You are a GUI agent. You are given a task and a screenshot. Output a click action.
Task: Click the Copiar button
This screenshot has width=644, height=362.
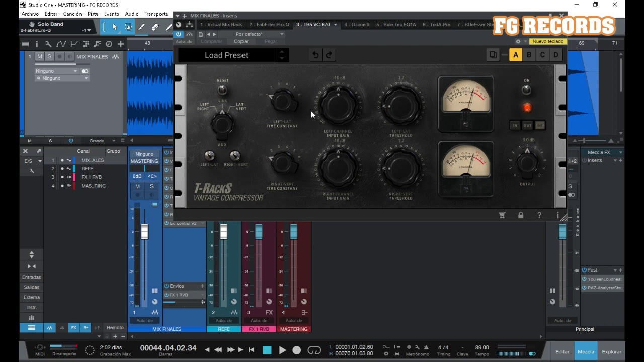coord(241,41)
